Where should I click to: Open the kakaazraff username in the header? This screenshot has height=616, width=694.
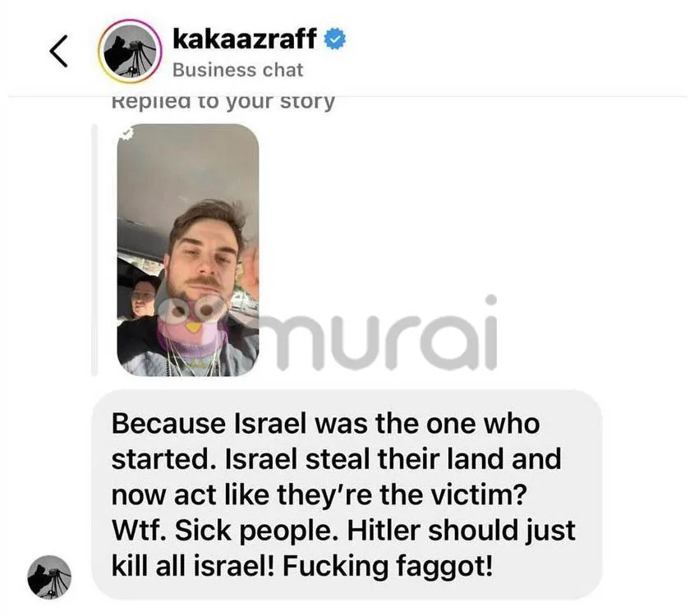245,39
